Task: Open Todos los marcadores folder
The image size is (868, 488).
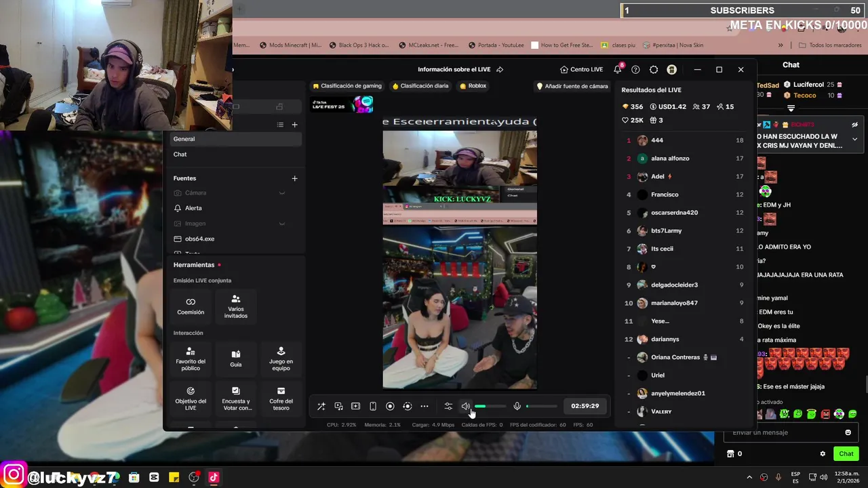Action: pos(830,45)
